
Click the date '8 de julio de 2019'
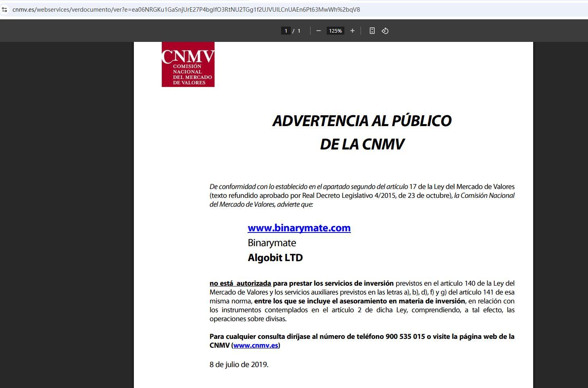[x=239, y=365]
